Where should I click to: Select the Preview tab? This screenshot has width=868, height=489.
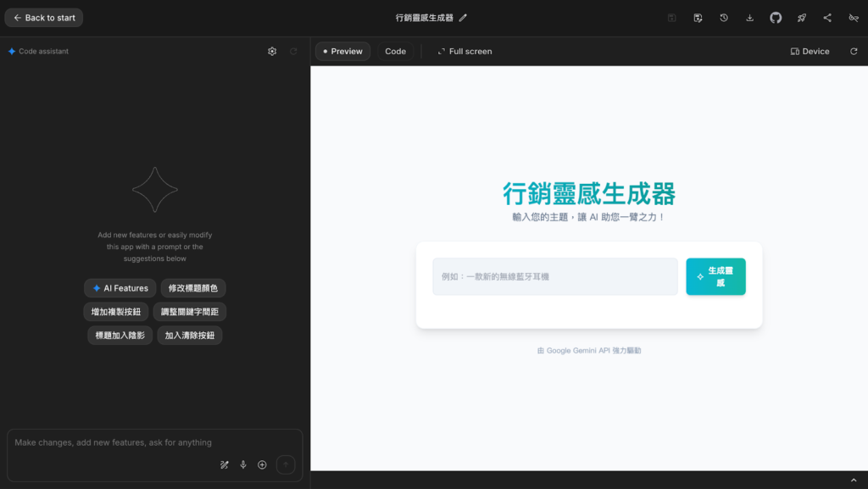pos(342,52)
